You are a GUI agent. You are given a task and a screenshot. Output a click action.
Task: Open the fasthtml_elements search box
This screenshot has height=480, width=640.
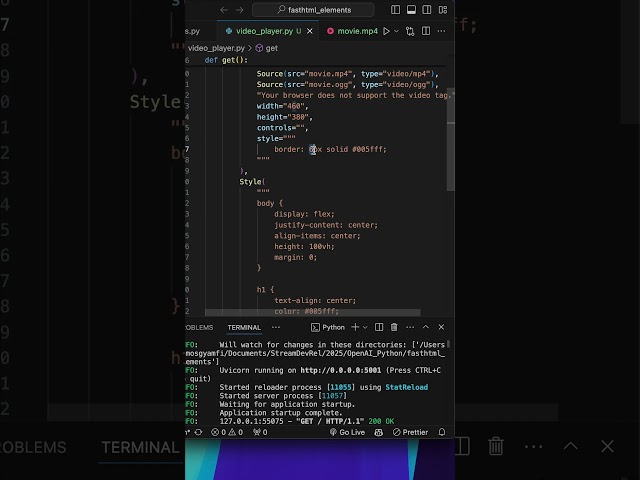pos(313,10)
